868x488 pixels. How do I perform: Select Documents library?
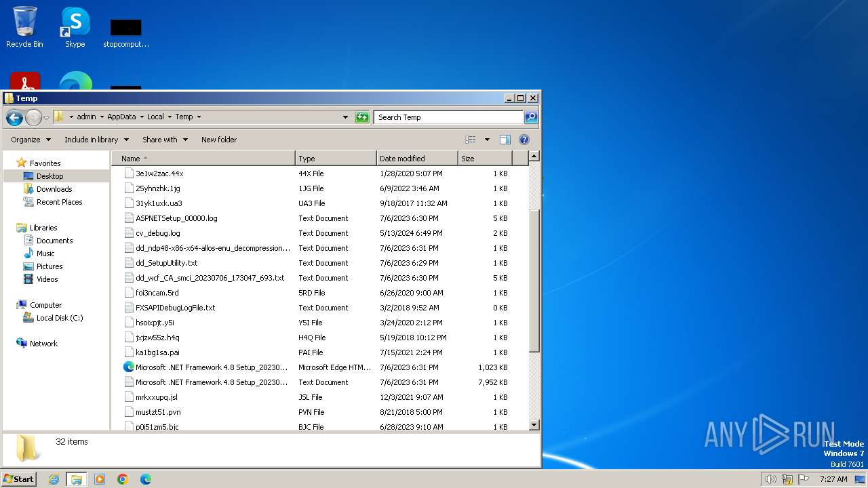click(54, 241)
